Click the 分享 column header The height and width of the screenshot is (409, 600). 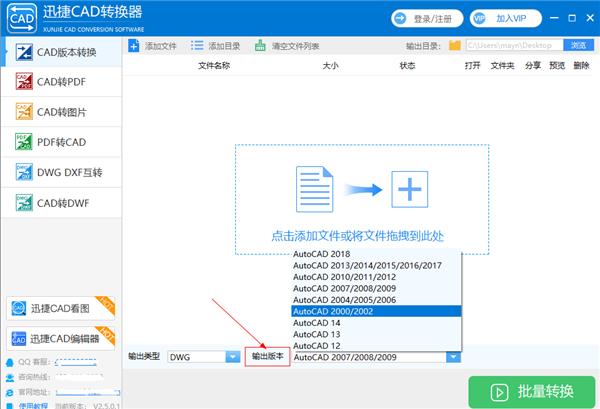[533, 65]
